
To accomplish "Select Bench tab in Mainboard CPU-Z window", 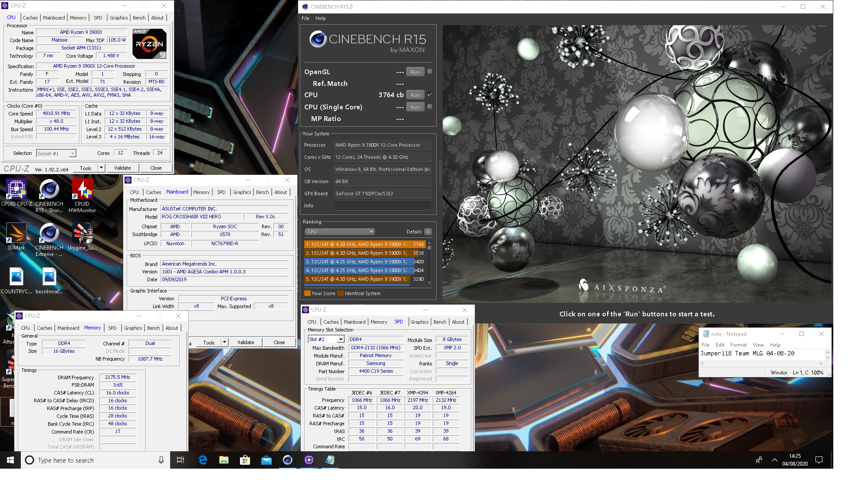I will [x=262, y=192].
